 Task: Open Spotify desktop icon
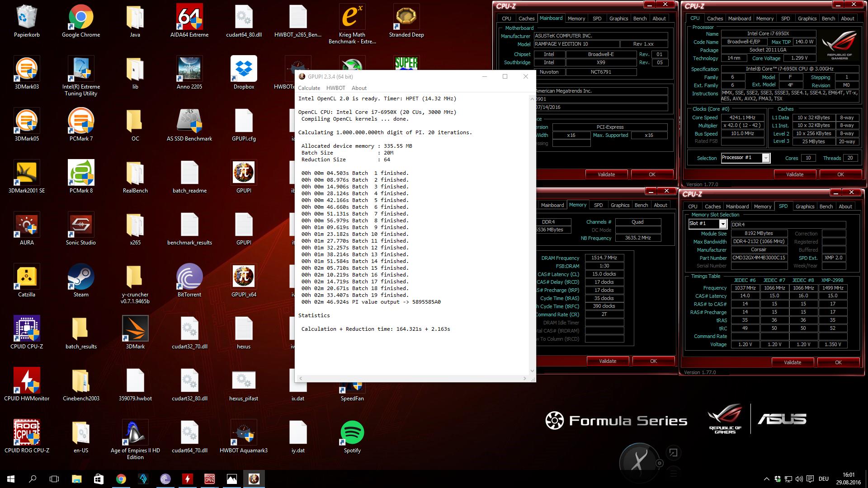pos(352,437)
